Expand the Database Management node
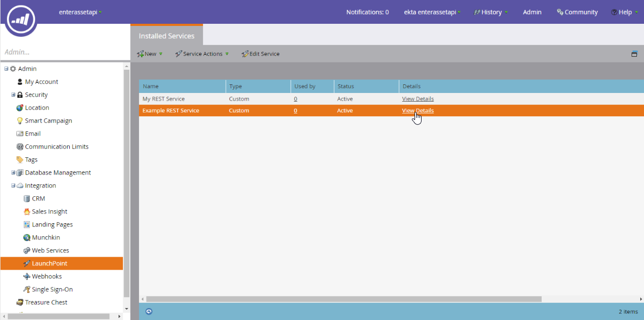The image size is (644, 320). [x=14, y=172]
